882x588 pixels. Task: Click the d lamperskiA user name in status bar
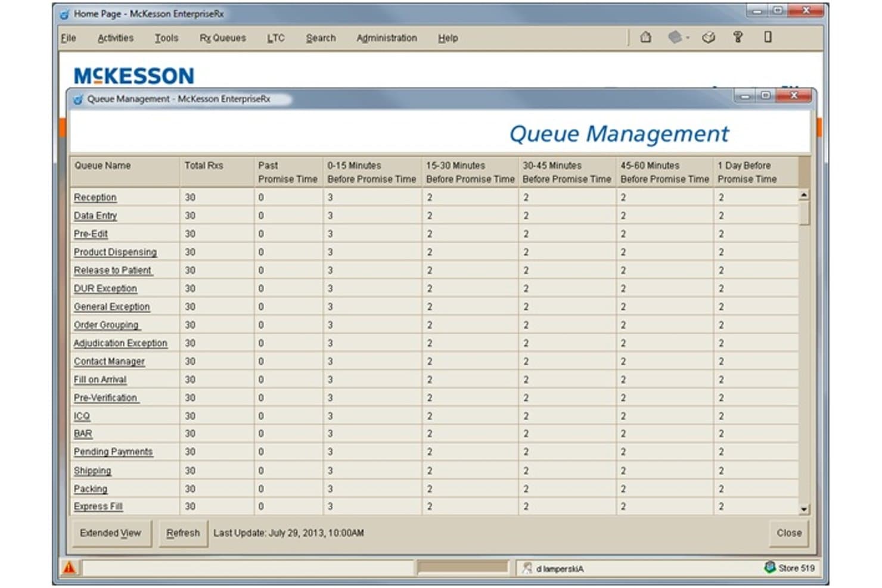[x=560, y=569]
